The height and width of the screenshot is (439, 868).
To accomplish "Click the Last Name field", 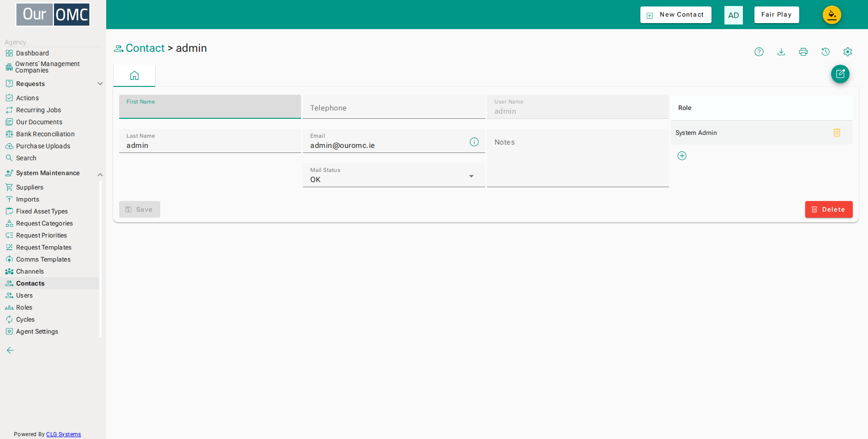I will (x=210, y=141).
